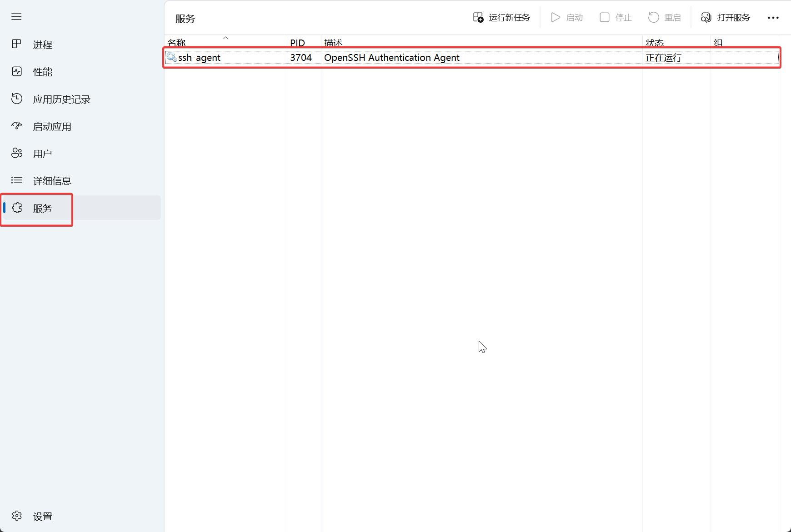791x532 pixels.
Task: Open the three-dots more options menu
Action: [x=773, y=18]
